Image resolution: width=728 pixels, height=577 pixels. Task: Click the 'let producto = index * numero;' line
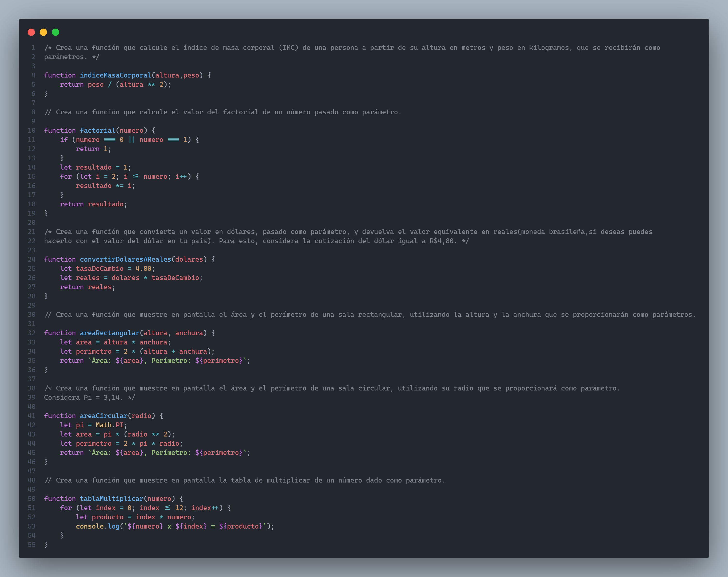click(135, 517)
